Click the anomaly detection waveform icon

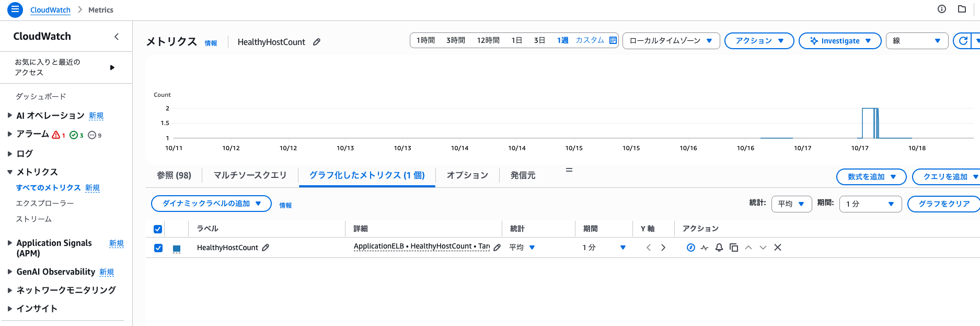click(x=705, y=248)
